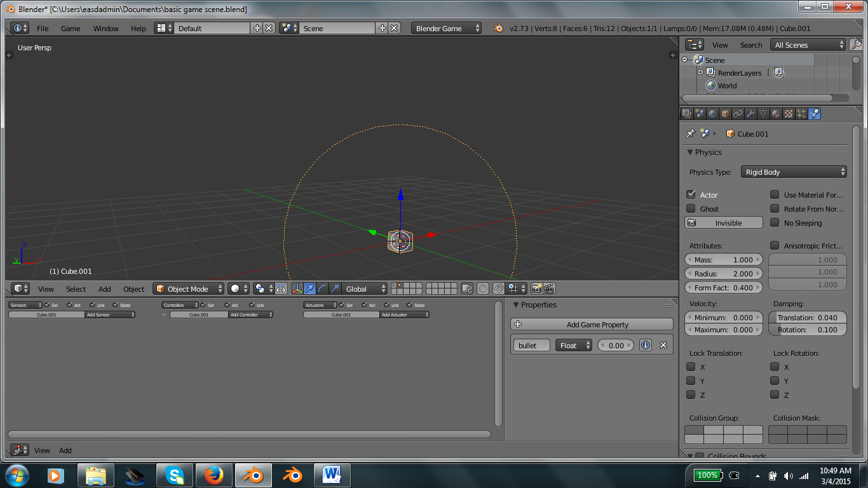Image resolution: width=868 pixels, height=488 pixels.
Task: Open the bullet property Float type dropdown
Action: 574,345
